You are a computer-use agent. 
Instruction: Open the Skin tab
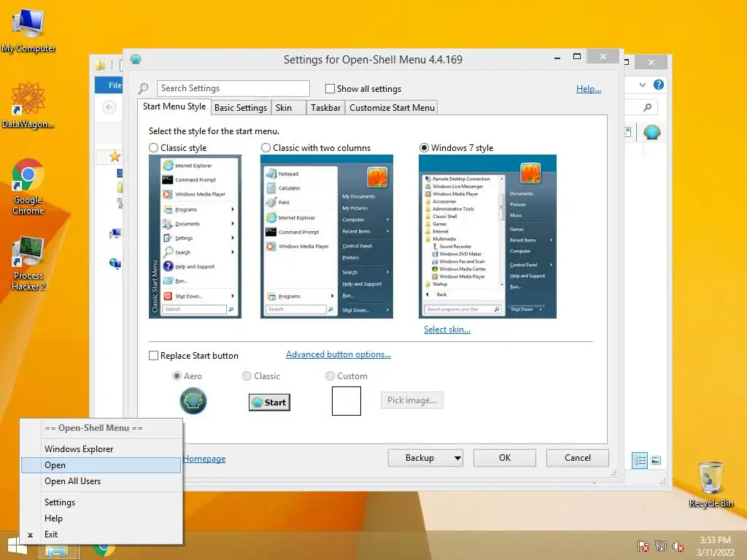pos(289,108)
